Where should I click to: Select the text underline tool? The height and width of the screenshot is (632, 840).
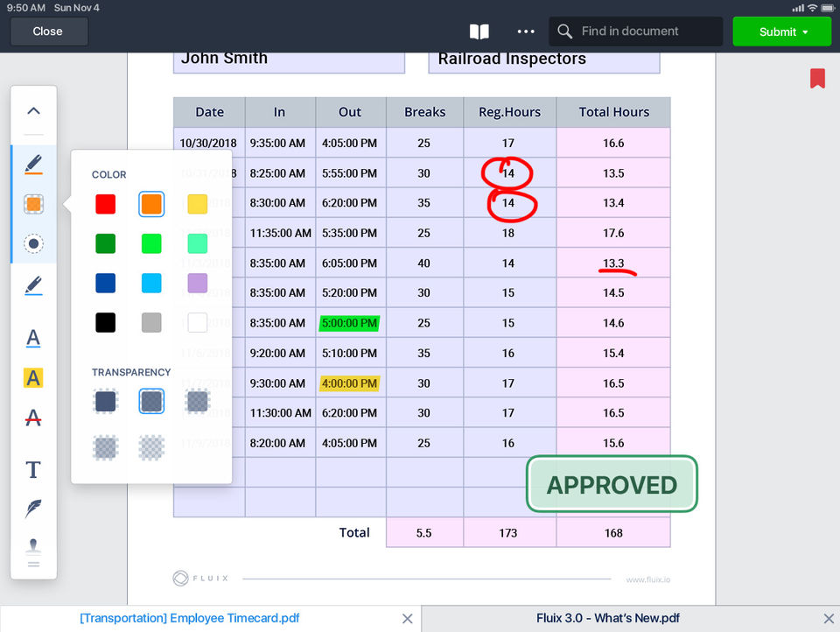coord(33,338)
